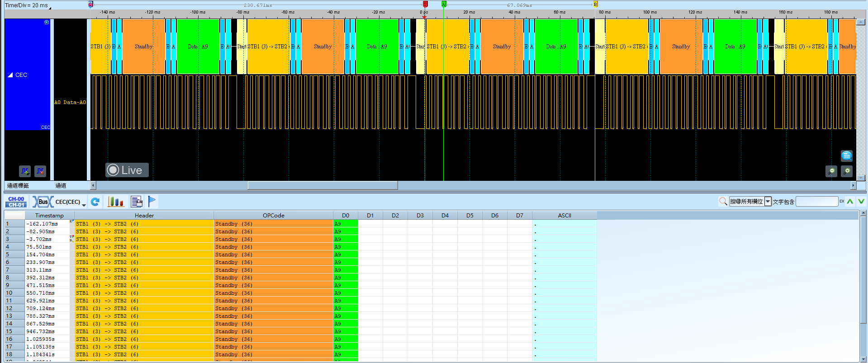The image size is (868, 363).
Task: Click the ASCII column header
Action: click(x=564, y=216)
